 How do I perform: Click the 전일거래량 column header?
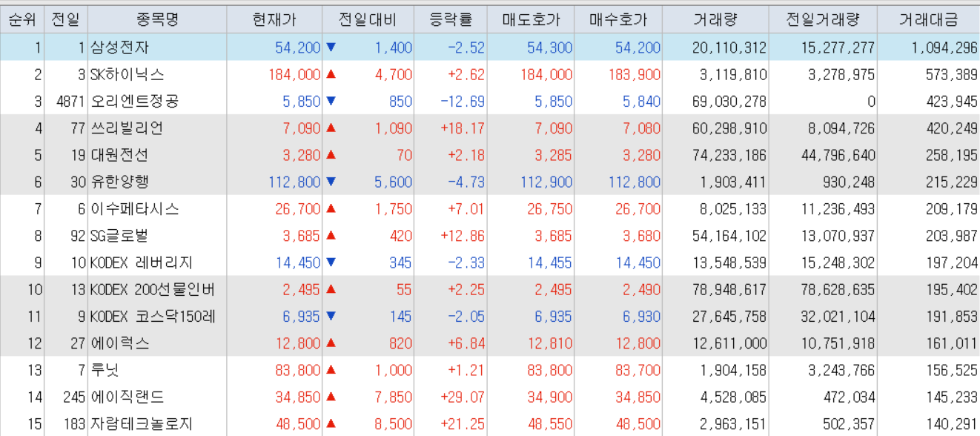tap(823, 20)
